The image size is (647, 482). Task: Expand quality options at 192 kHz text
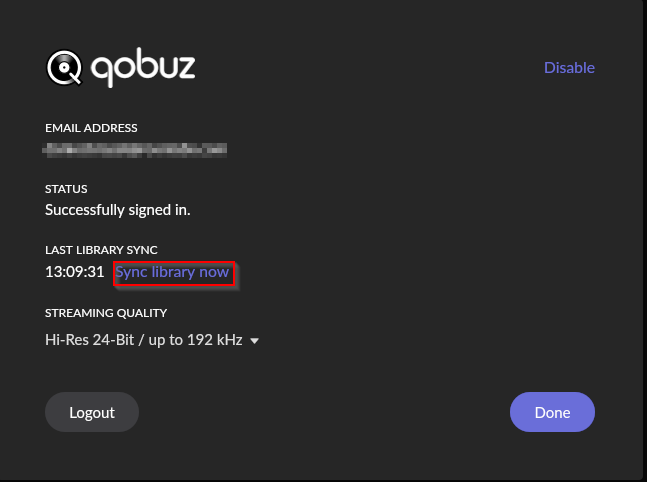[215, 340]
